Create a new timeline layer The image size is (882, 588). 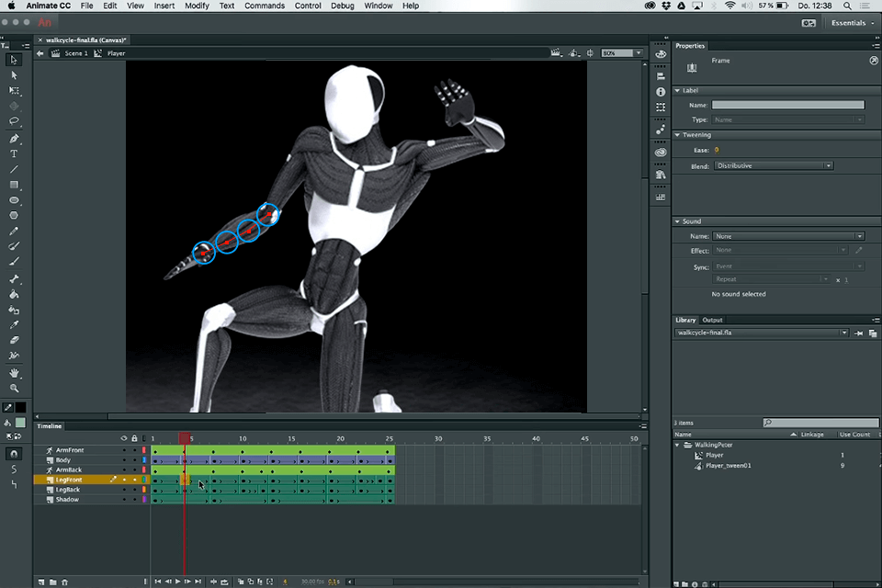tap(40, 581)
